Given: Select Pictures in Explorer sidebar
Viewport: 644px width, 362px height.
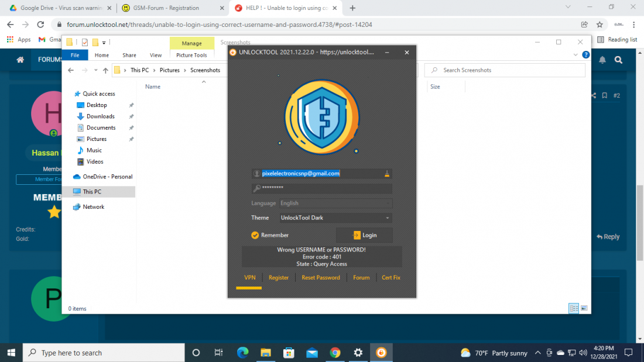Looking at the screenshot, I should pos(96,139).
